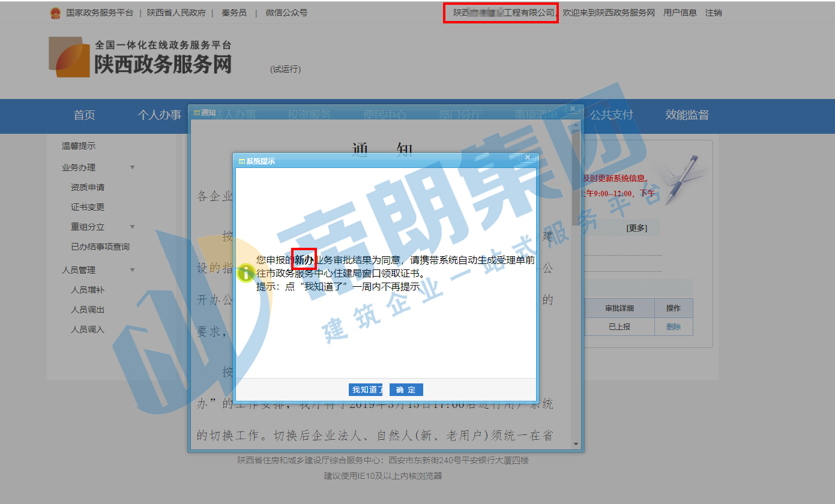Image resolution: width=835 pixels, height=504 pixels.
Task: Open 国家政务服务平台 link
Action: click(100, 13)
